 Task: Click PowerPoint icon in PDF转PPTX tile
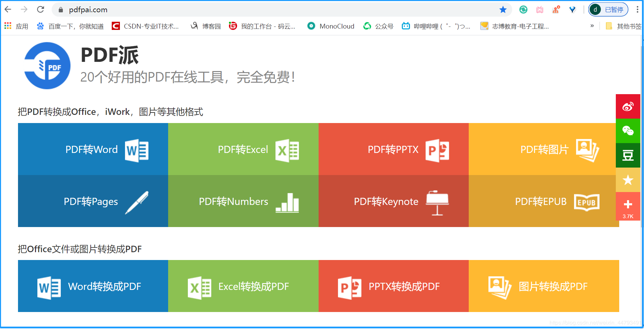point(437,151)
